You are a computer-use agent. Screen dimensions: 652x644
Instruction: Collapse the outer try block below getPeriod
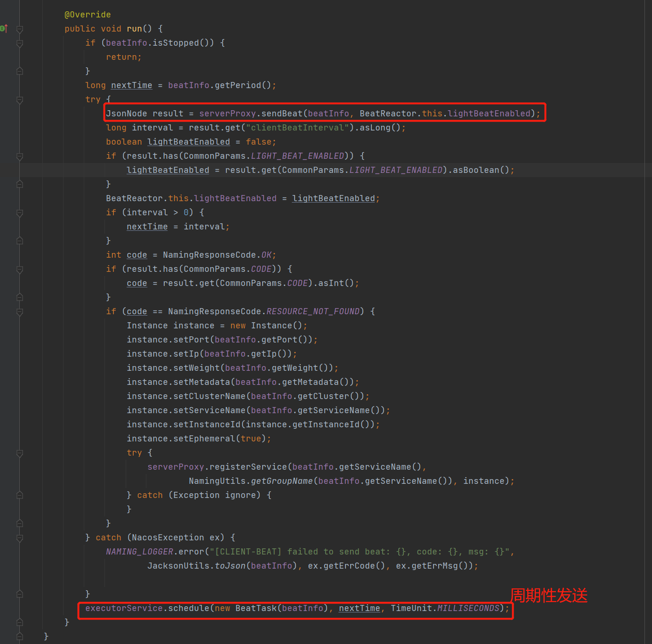(20, 100)
